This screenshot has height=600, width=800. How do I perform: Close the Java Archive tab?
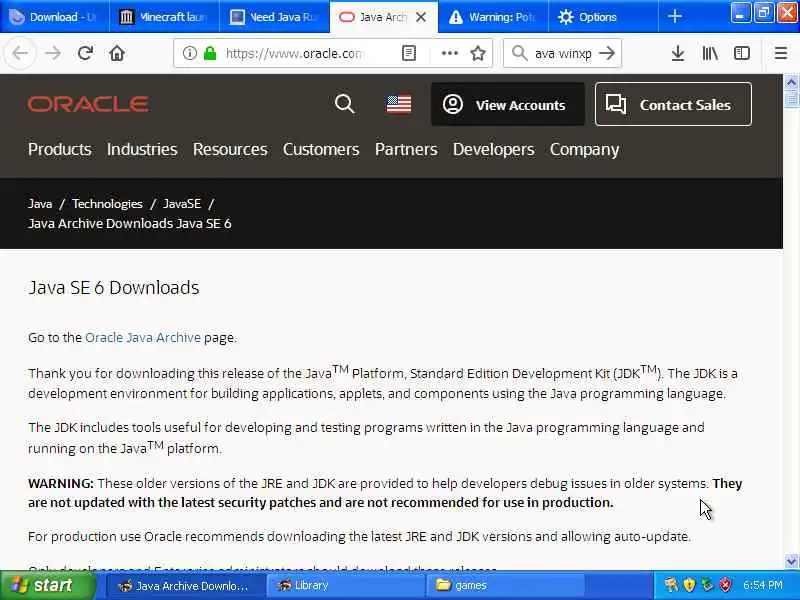click(x=421, y=17)
